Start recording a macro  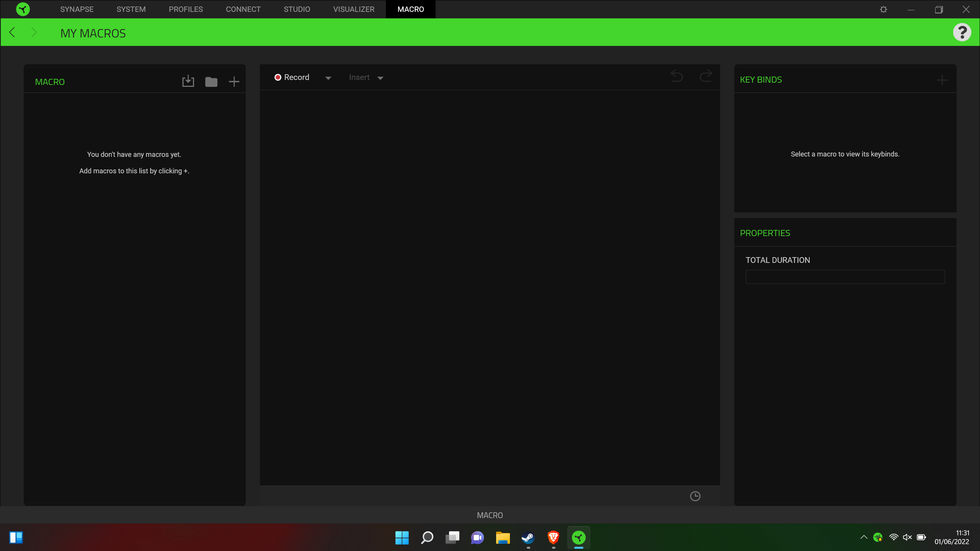293,77
